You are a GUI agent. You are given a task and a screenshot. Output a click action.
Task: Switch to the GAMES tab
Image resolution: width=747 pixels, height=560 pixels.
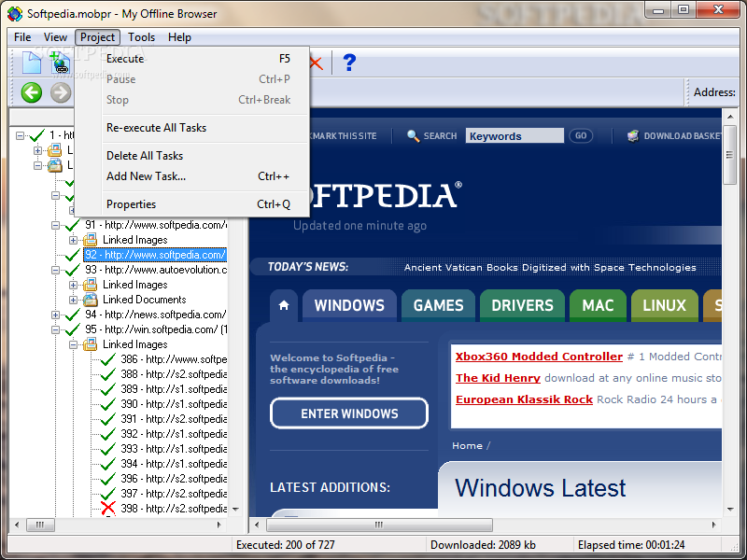438,305
